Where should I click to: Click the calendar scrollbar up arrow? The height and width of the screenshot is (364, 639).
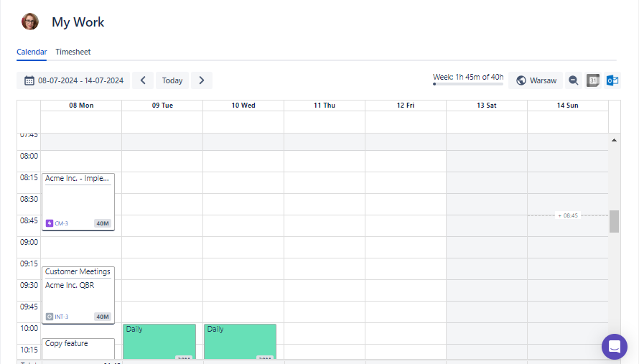[x=614, y=140]
